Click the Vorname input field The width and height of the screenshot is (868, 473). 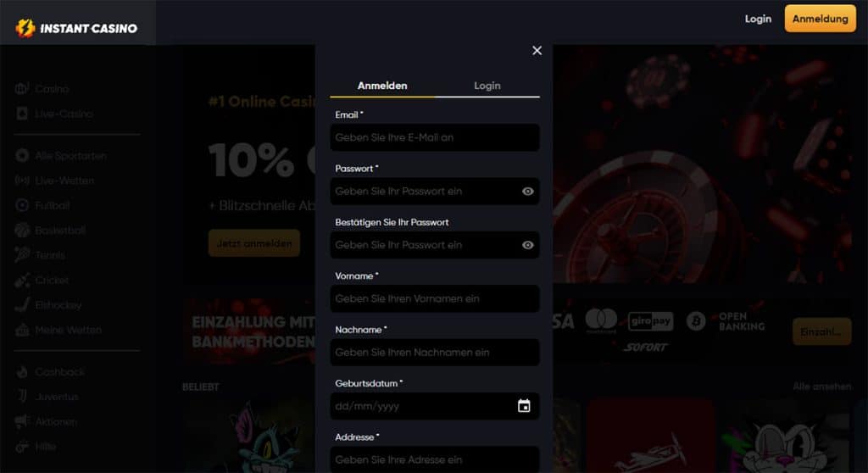(434, 298)
